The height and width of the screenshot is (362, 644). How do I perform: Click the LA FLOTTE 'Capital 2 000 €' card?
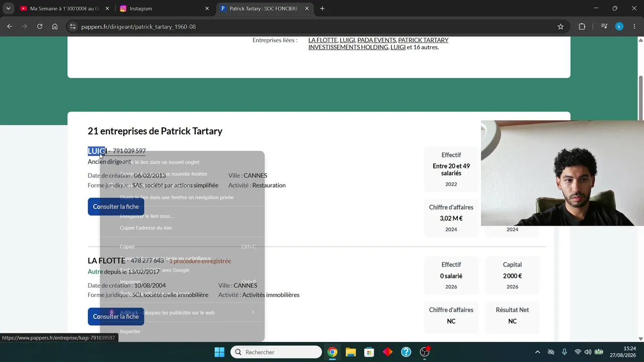pyautogui.click(x=512, y=276)
